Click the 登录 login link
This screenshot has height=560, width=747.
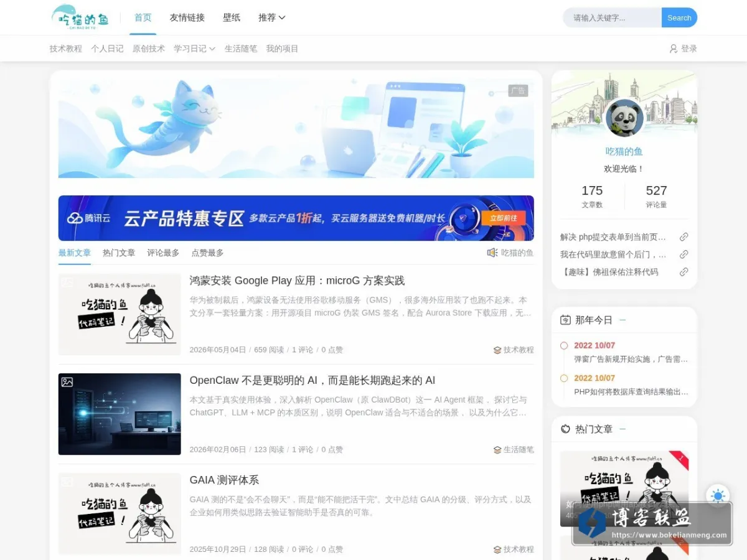[x=689, y=49]
